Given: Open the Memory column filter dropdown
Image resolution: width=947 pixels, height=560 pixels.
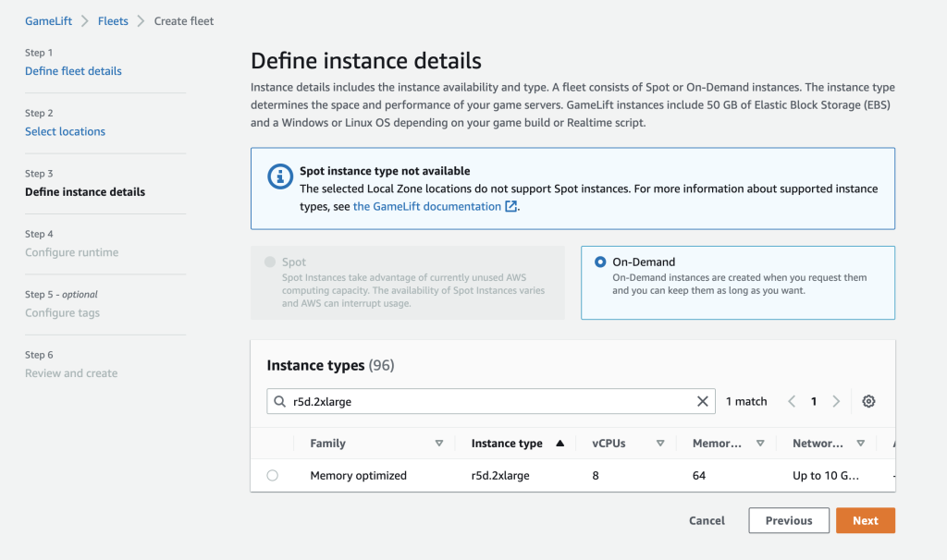Looking at the screenshot, I should click(761, 443).
